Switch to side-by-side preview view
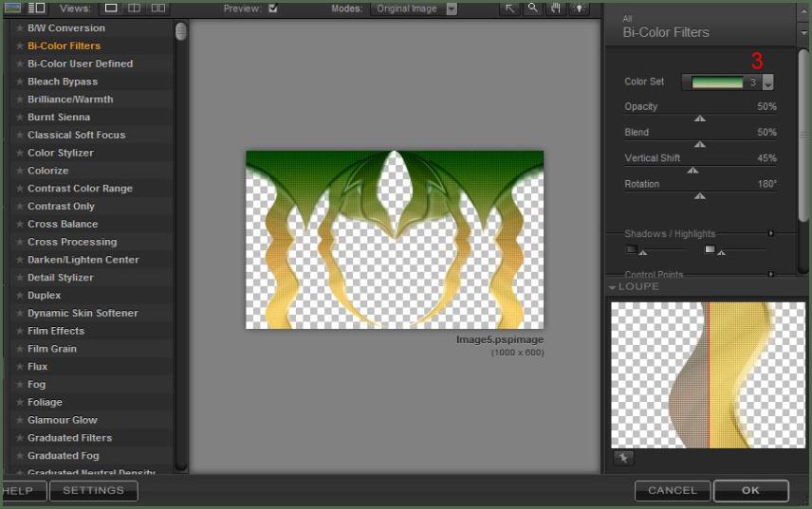 click(x=158, y=9)
